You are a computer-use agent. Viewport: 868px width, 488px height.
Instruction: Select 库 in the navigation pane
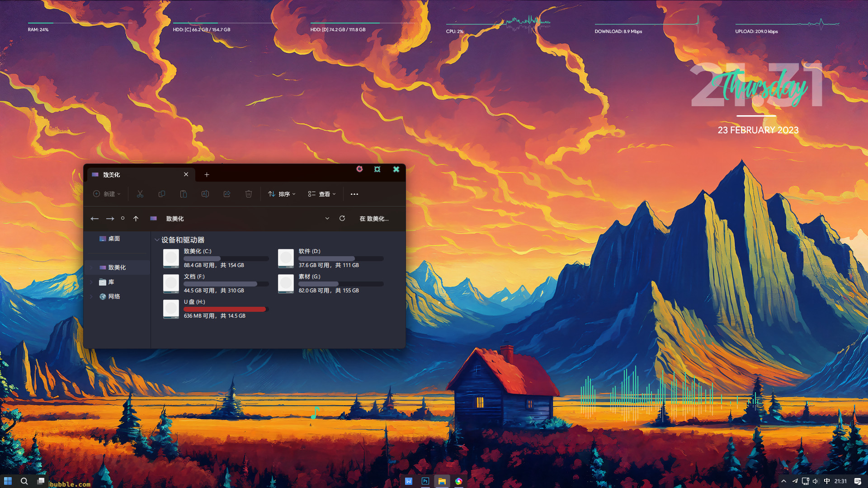click(111, 282)
